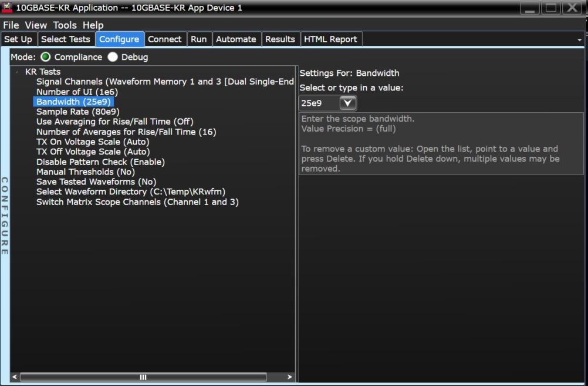The width and height of the screenshot is (588, 386).
Task: Click the horizontal scrollbar right arrow
Action: pyautogui.click(x=289, y=377)
